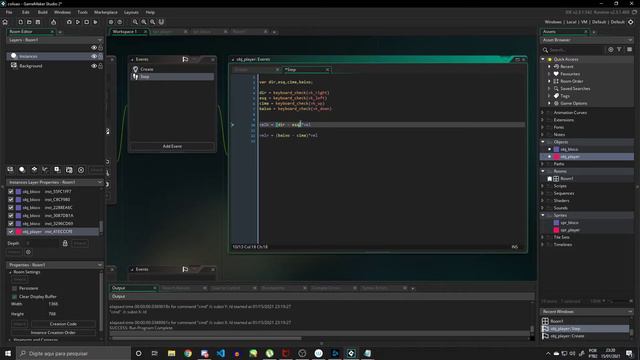Toggle visibility of Background layer
Image resolution: width=640 pixels, height=360 pixels.
[x=94, y=66]
